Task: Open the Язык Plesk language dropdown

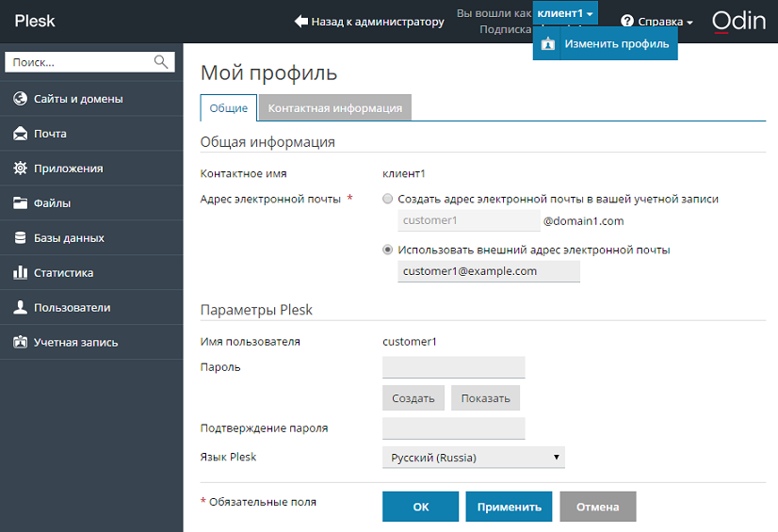Action: pyautogui.click(x=474, y=457)
